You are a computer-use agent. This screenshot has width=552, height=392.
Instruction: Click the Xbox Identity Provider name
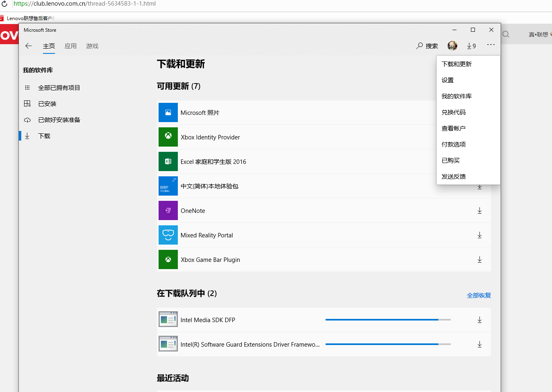click(x=210, y=137)
